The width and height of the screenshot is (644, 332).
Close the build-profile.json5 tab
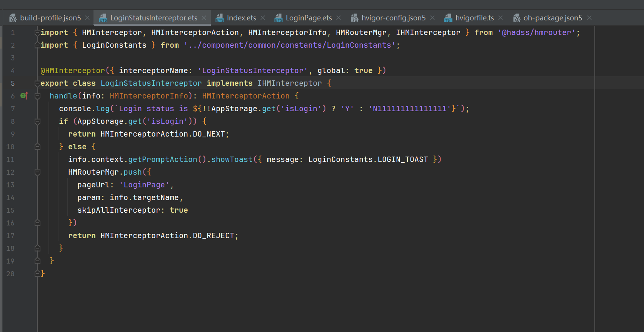(x=87, y=18)
